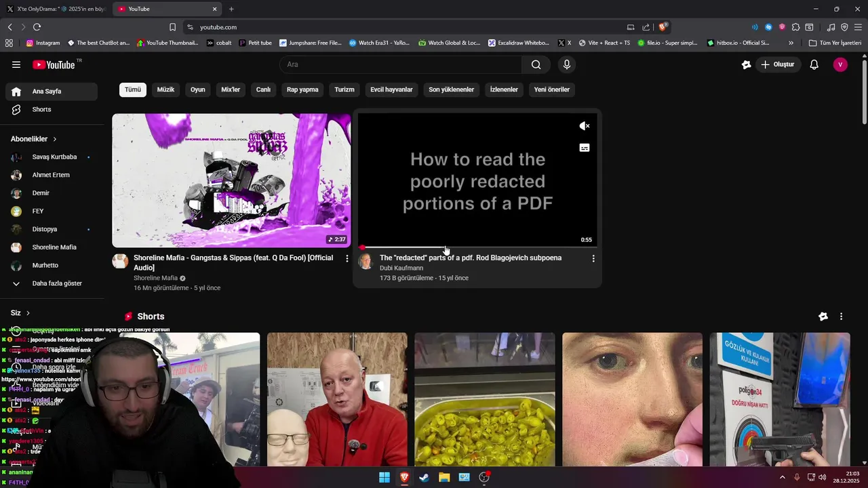Open options for the Shoreline Mafia video

(347, 258)
